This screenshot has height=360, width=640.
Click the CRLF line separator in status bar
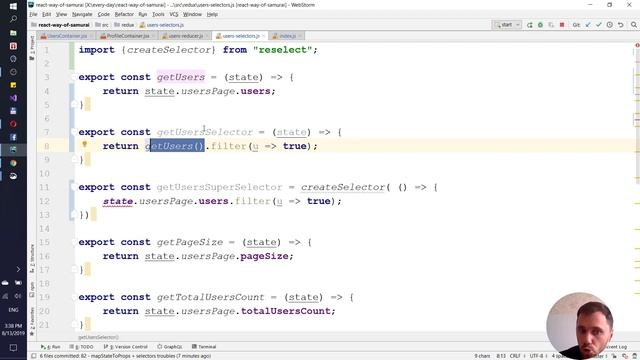pos(515,356)
